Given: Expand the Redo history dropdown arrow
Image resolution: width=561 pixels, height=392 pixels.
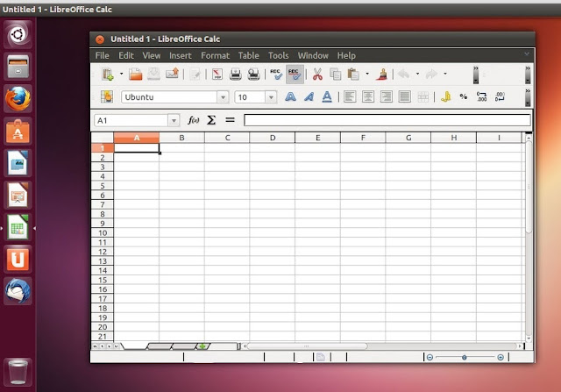Looking at the screenshot, I should point(445,75).
